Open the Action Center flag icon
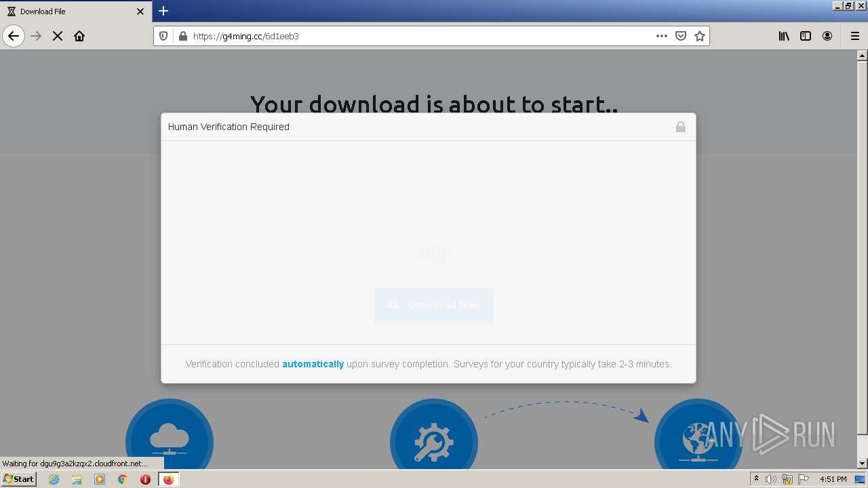This screenshot has width=868, height=488. [804, 479]
